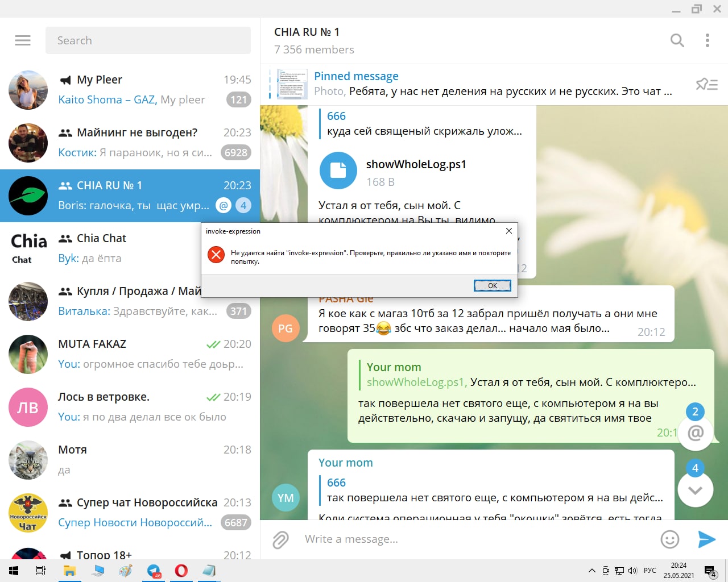Viewport: 728px width, 582px height.
Task: Click the 6687 unread badge
Action: (236, 522)
